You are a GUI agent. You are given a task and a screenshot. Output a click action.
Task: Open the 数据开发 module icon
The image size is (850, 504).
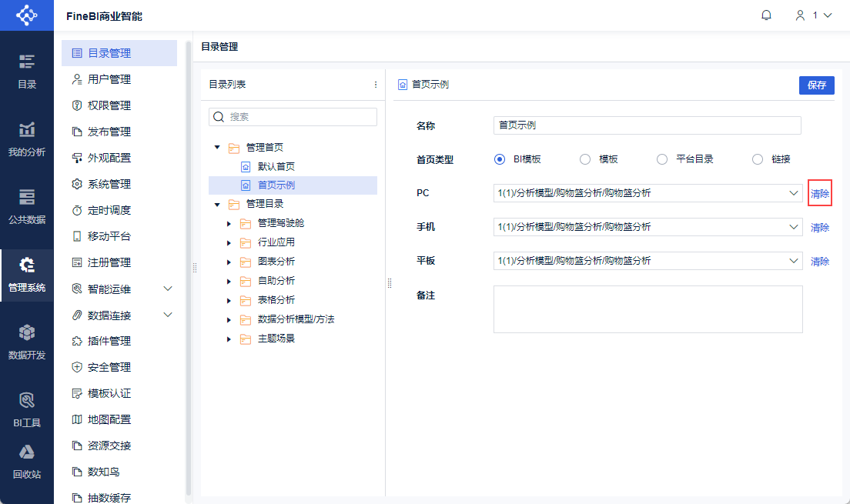click(27, 342)
